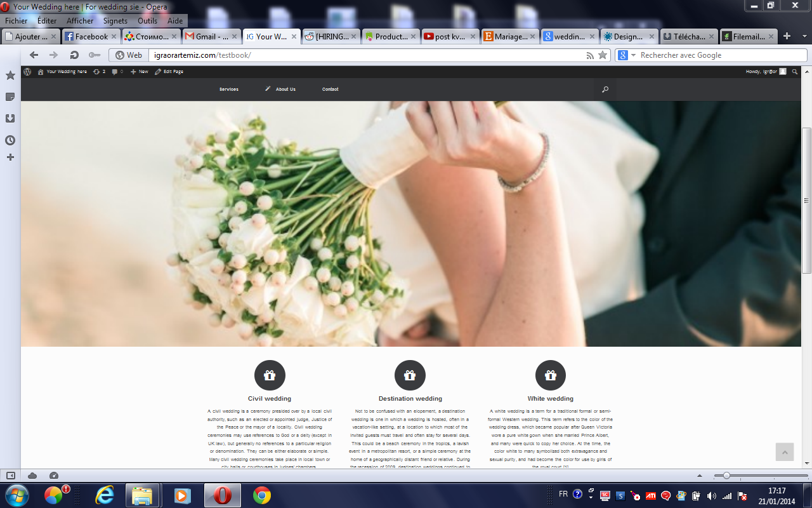Click the Civil wedding gift icon
Screen dimensions: 812x508
tap(270, 375)
